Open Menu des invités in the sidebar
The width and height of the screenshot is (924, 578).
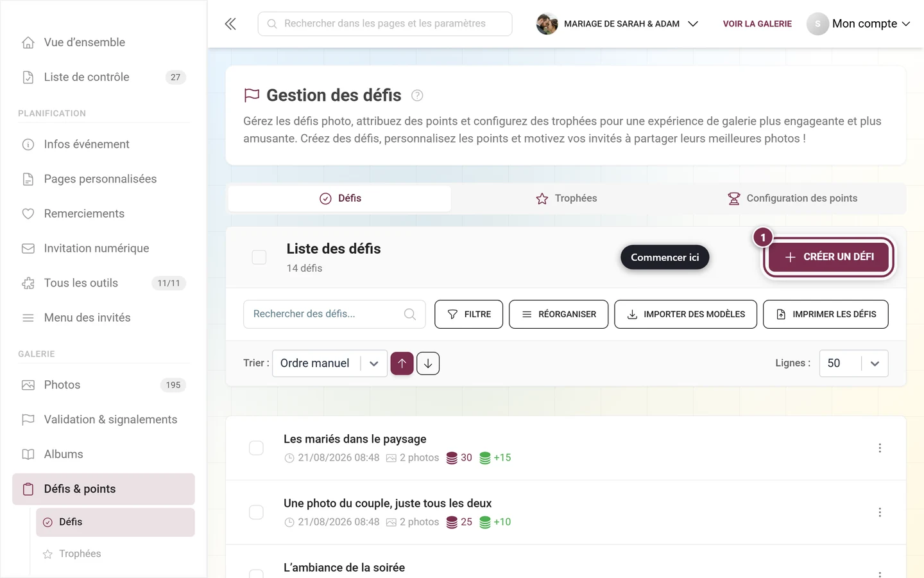tap(103, 318)
